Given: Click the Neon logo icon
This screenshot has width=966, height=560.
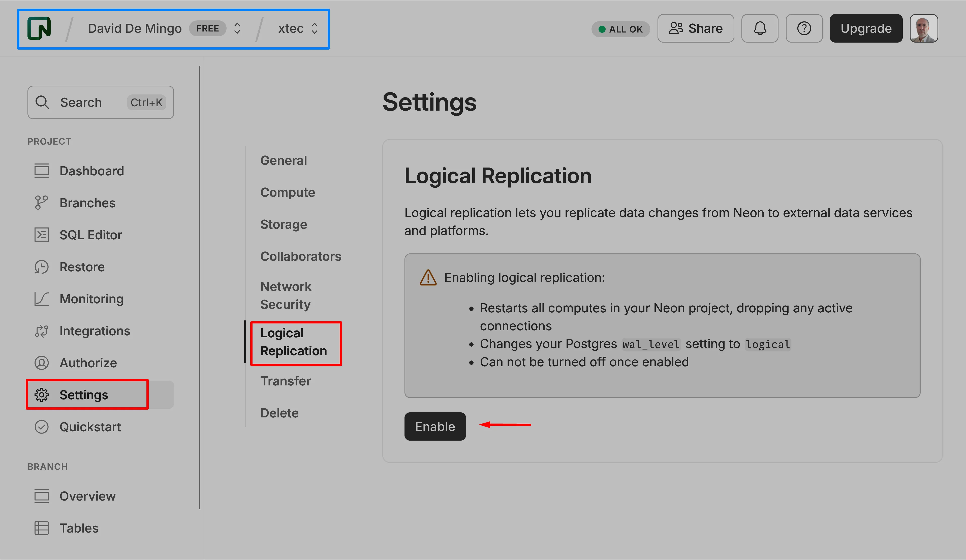Looking at the screenshot, I should 39,28.
